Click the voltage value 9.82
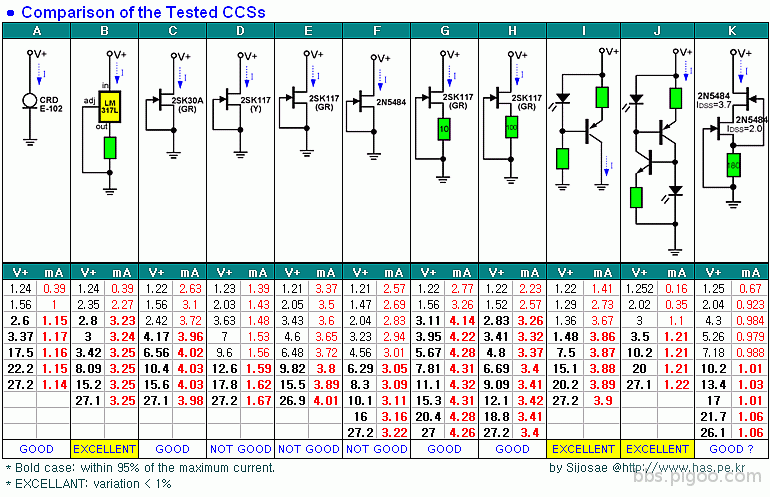 coord(292,369)
